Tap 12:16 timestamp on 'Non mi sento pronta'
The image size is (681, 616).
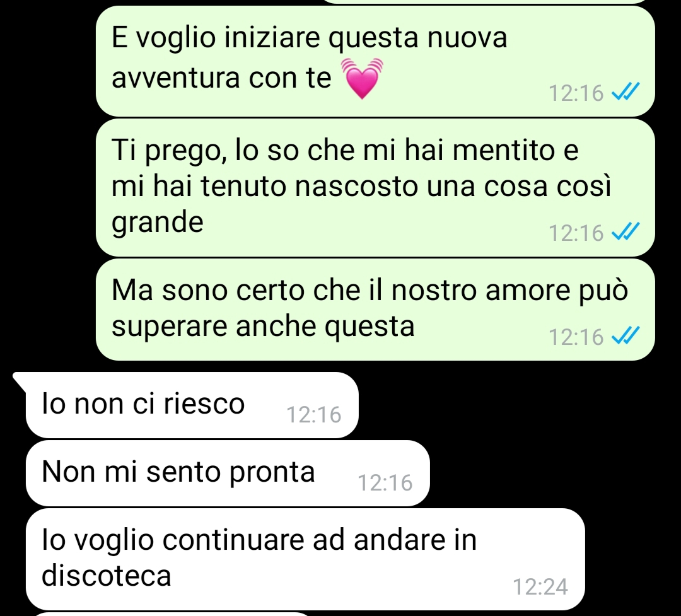(385, 482)
